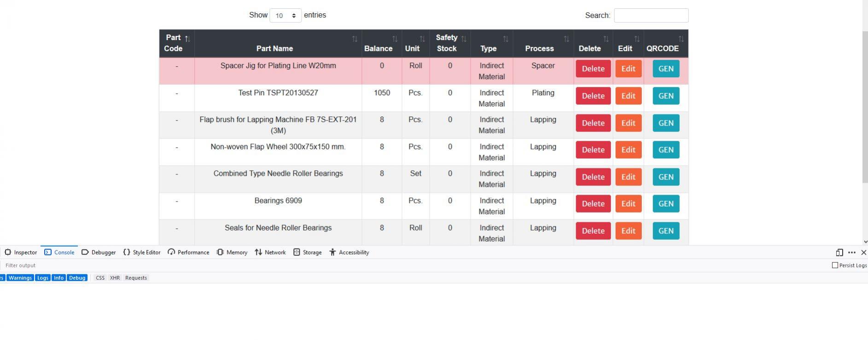The width and height of the screenshot is (868, 340).
Task: Delete the Spacer Jig for Plating Line row
Action: coord(593,69)
